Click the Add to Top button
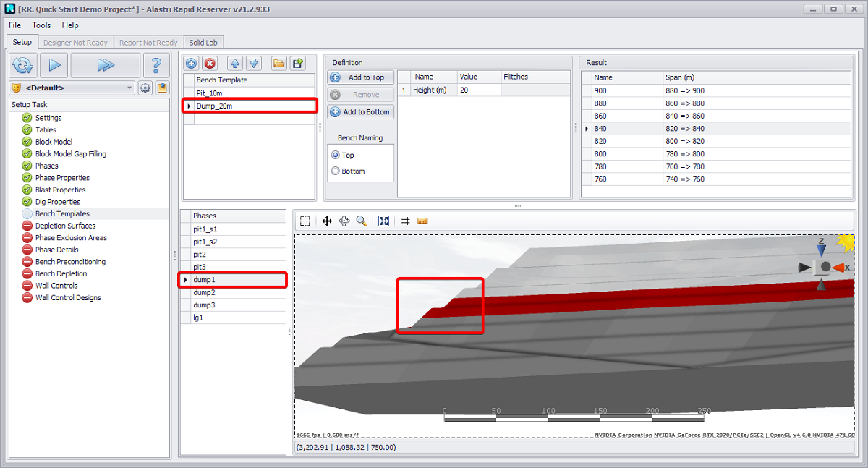Screen dimensions: 868x468 (x=360, y=77)
